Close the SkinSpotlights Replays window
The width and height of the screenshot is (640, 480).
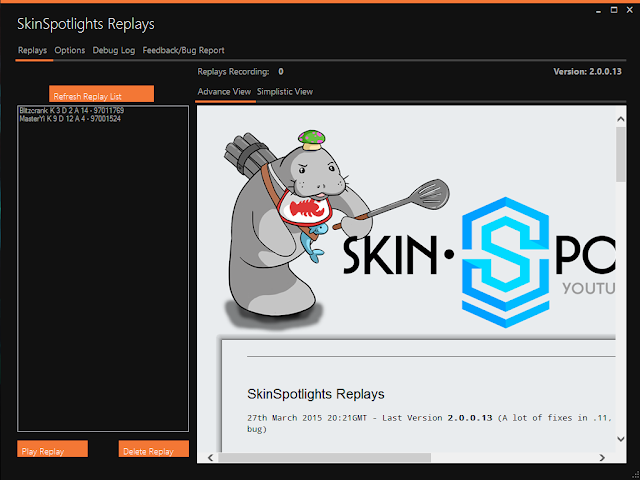(629, 10)
